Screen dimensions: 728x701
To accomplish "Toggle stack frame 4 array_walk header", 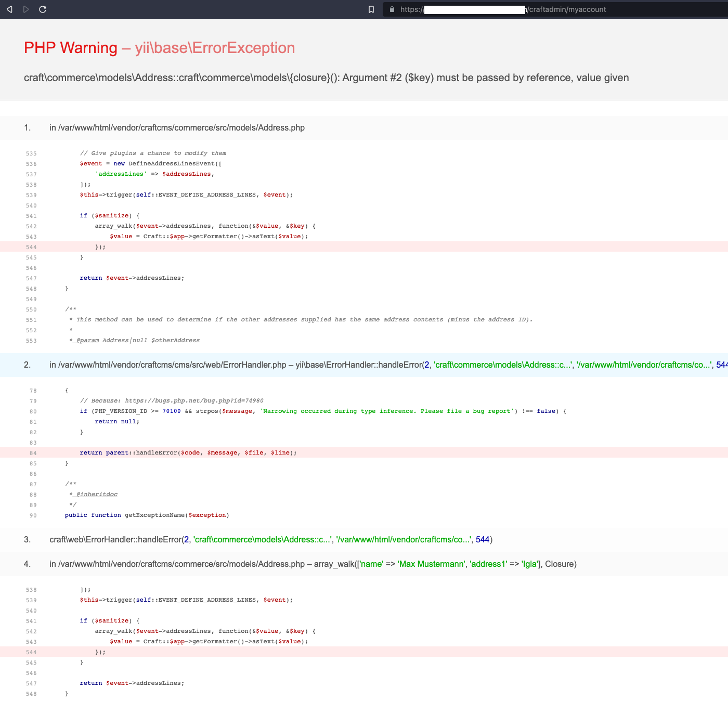I will tap(364, 564).
